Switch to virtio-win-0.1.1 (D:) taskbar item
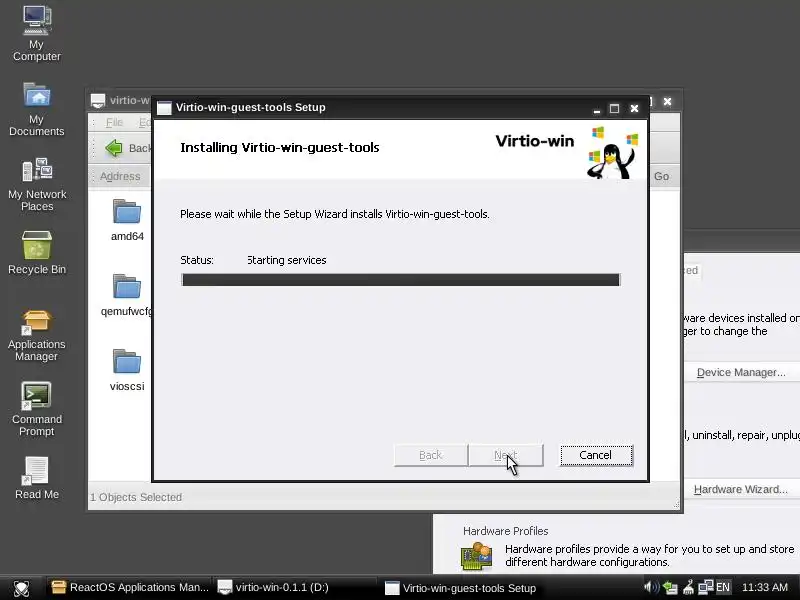The width and height of the screenshot is (800, 600). pos(296,587)
